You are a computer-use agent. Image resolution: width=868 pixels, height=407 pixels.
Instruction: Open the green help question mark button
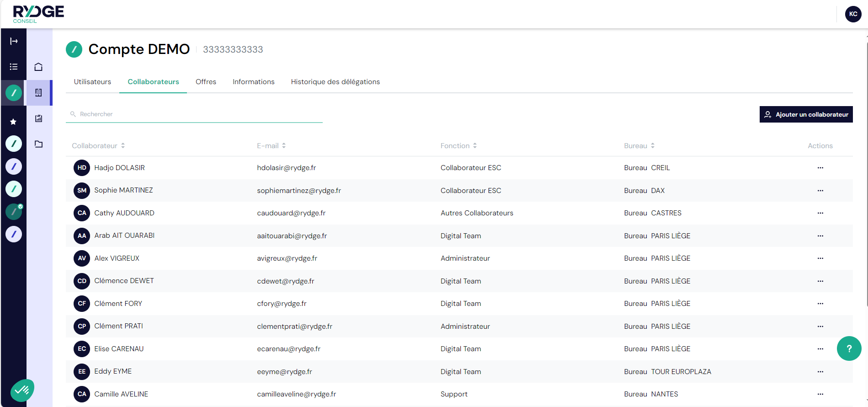coord(849,348)
